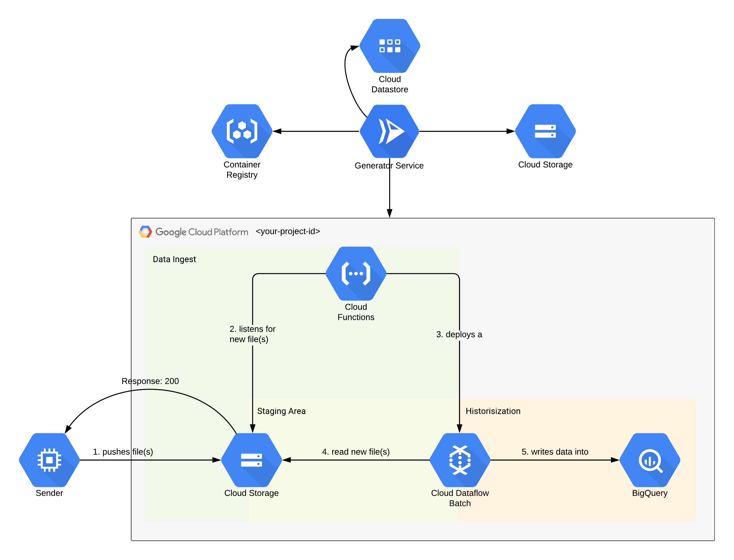This screenshot has width=734, height=560.
Task: Select the 'Container Registry' caption text
Action: pos(242,170)
